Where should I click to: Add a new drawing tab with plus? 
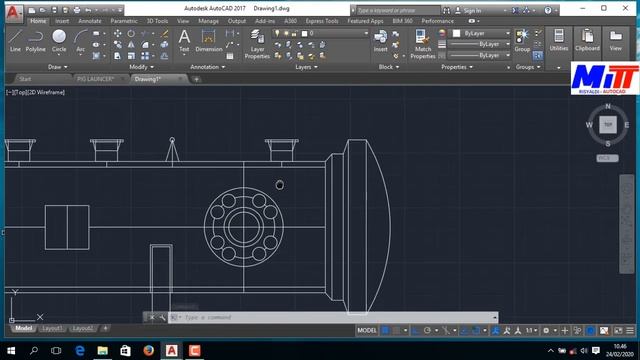coord(196,79)
